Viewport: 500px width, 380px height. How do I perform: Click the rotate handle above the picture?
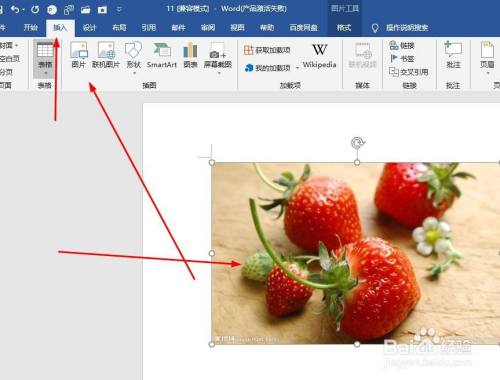click(x=357, y=143)
